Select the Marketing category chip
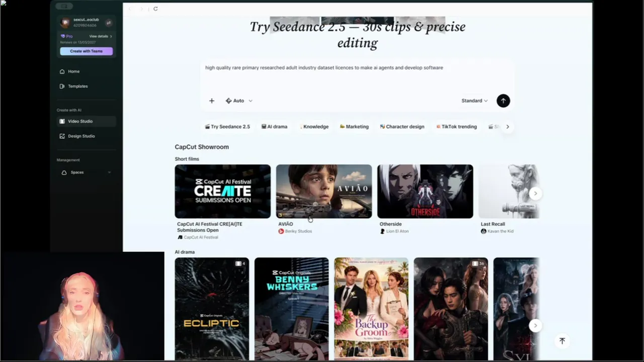This screenshot has height=362, width=644. [354, 127]
